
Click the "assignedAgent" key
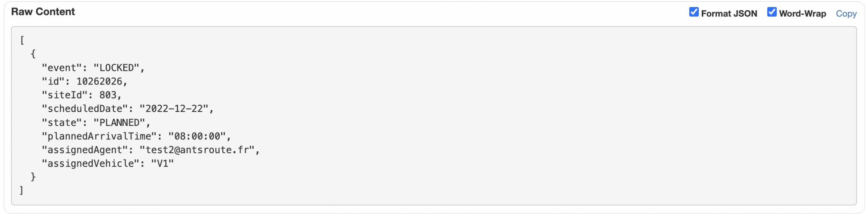pyautogui.click(x=85, y=150)
